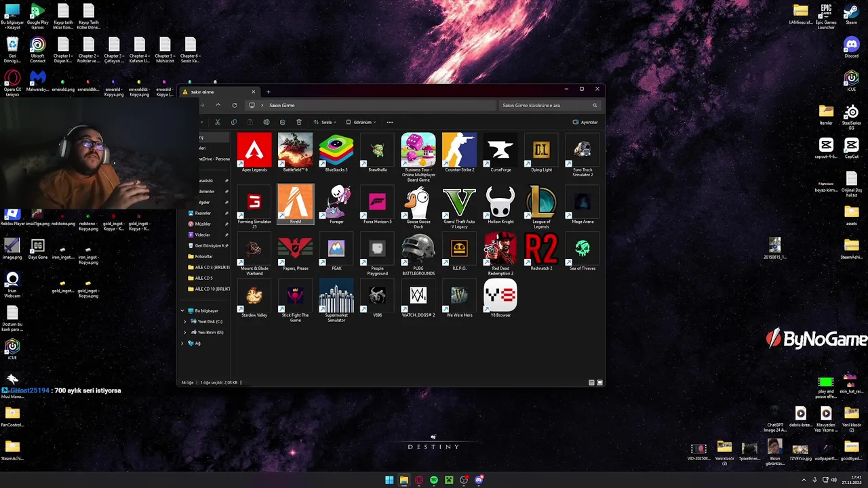Open the Apex Legends shortcut
The height and width of the screenshot is (488, 868).
click(254, 153)
